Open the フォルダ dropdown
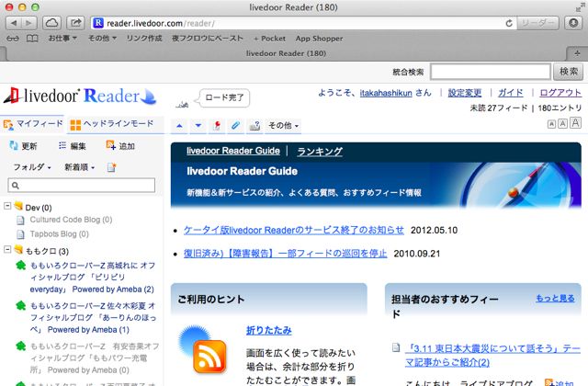 point(32,167)
